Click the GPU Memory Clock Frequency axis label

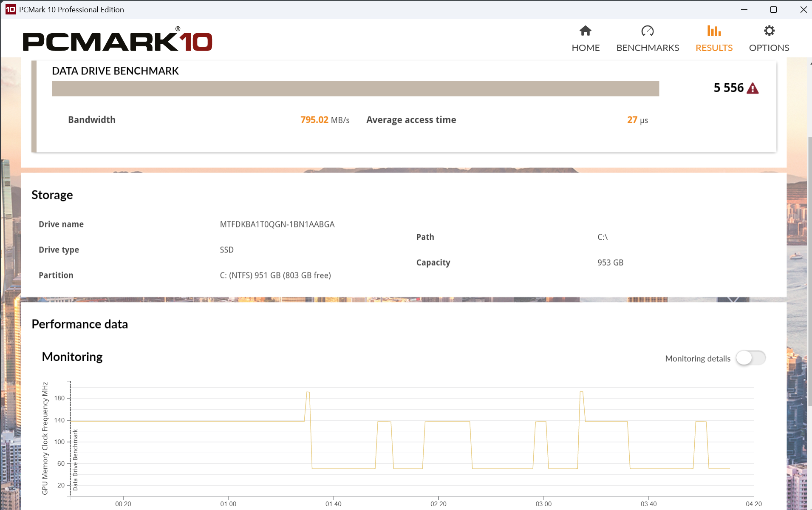[45, 438]
